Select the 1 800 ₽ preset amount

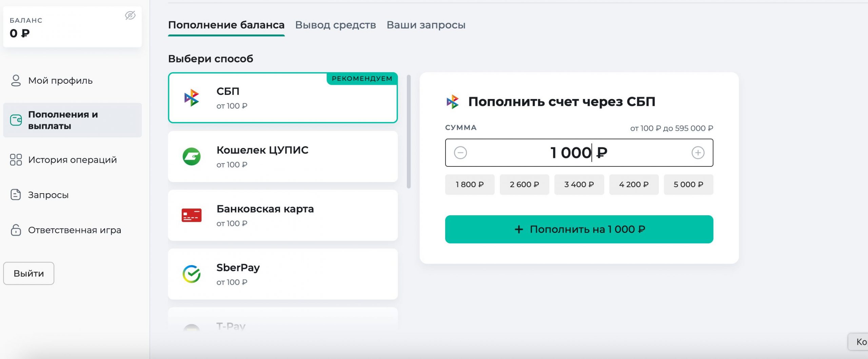470,184
